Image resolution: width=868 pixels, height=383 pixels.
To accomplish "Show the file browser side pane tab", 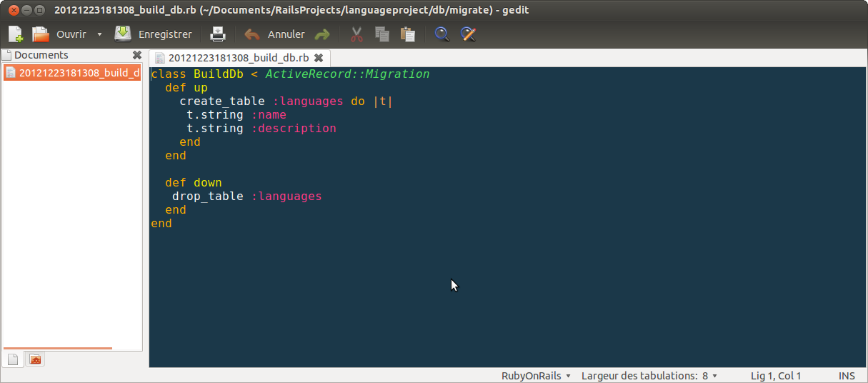I will tap(34, 359).
